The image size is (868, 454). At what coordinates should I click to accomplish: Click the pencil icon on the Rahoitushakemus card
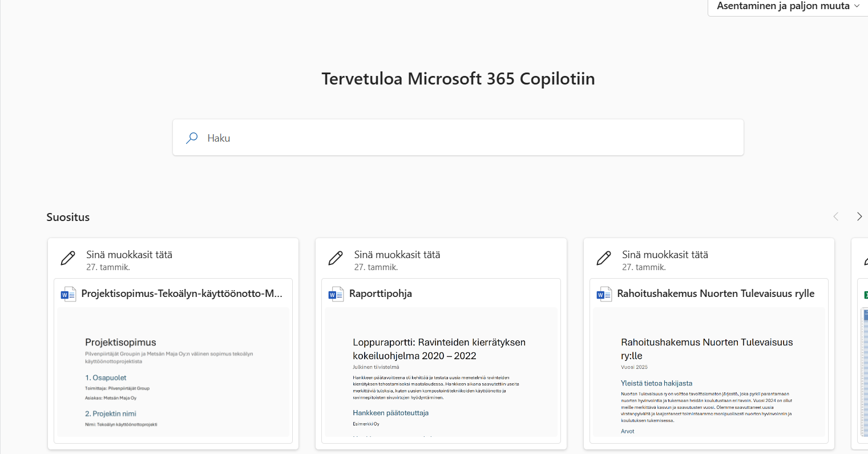[x=604, y=259]
